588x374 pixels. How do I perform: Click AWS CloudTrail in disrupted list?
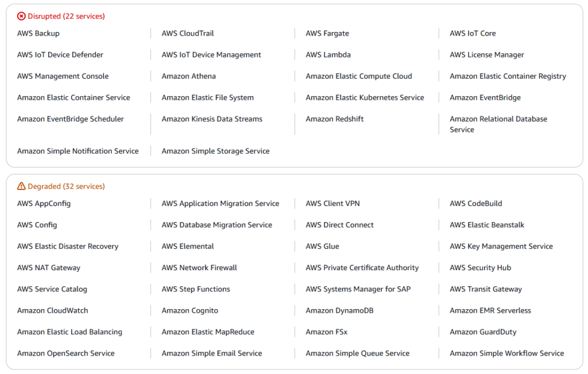click(x=188, y=34)
